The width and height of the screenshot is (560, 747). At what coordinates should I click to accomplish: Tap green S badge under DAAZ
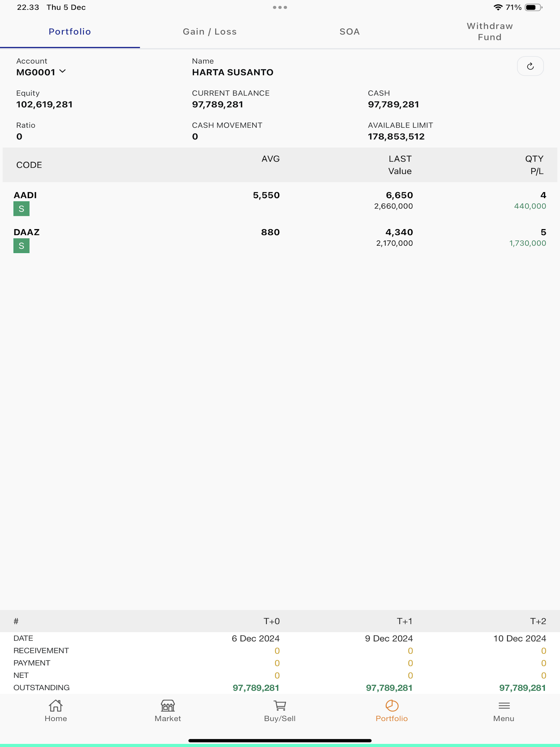pyautogui.click(x=21, y=246)
